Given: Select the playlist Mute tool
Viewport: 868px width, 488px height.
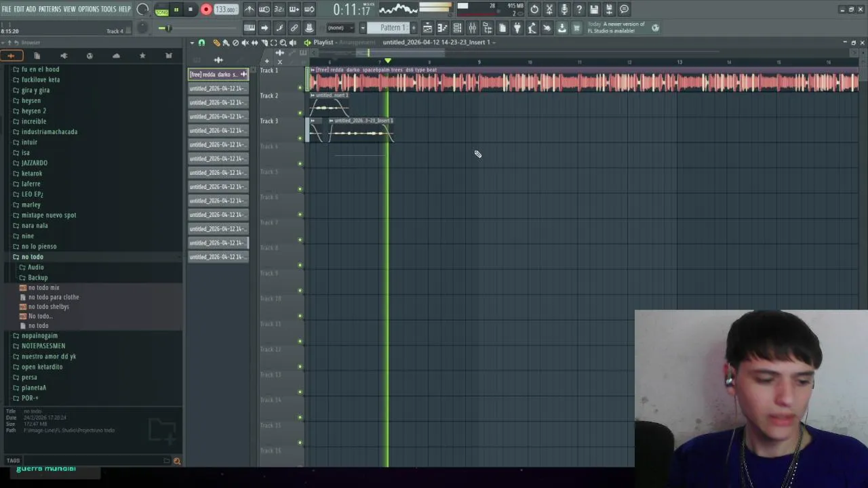Looking at the screenshot, I should pos(245,43).
